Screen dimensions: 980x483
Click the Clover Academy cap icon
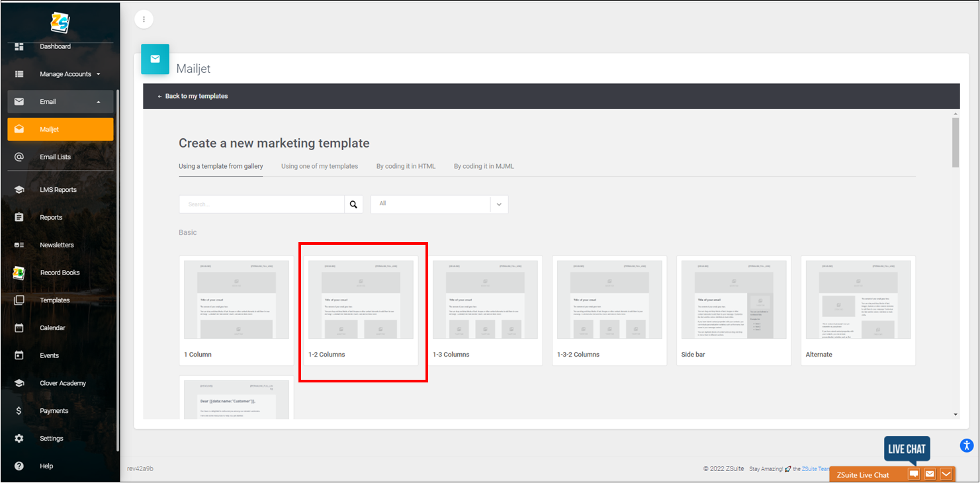(x=19, y=383)
